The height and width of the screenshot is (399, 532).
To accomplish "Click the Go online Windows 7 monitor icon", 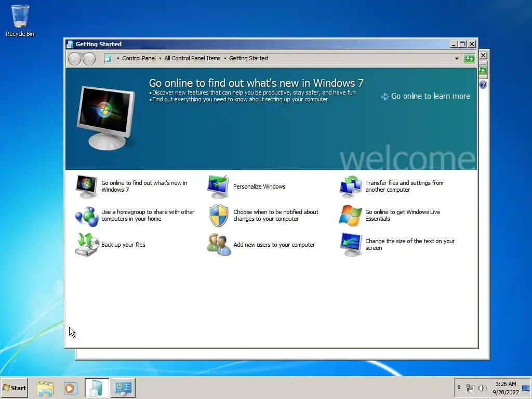I will pyautogui.click(x=86, y=187).
